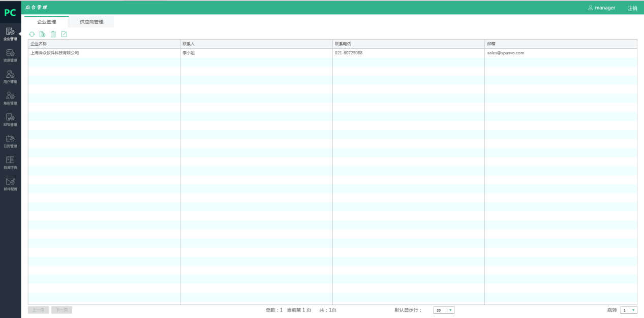This screenshot has width=644, height=318.
Task: Open 邮件配置 sidebar icon
Action: click(10, 183)
